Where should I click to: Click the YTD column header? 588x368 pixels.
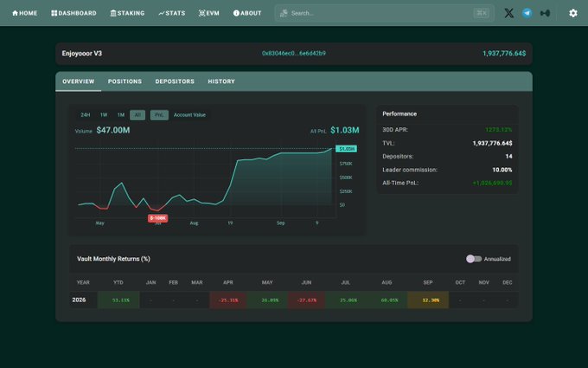click(118, 282)
